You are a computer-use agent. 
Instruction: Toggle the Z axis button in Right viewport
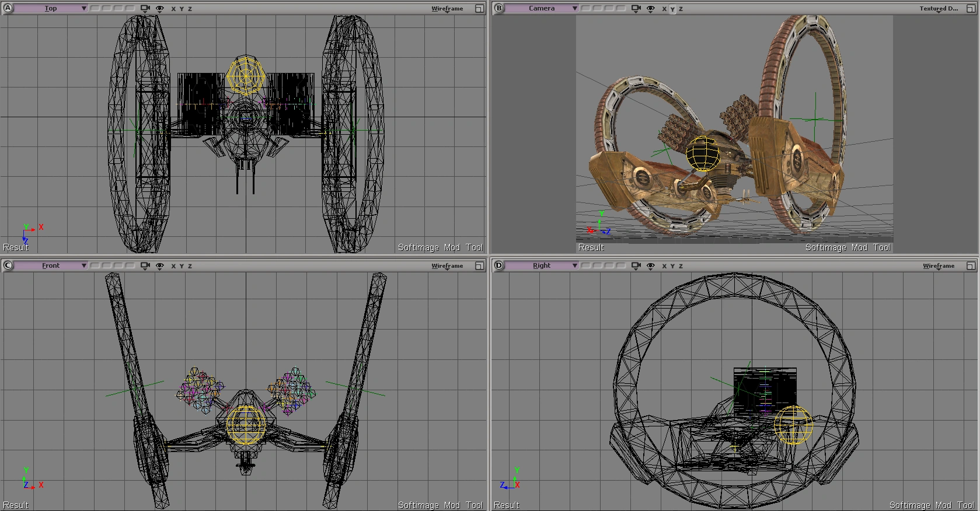tap(681, 267)
